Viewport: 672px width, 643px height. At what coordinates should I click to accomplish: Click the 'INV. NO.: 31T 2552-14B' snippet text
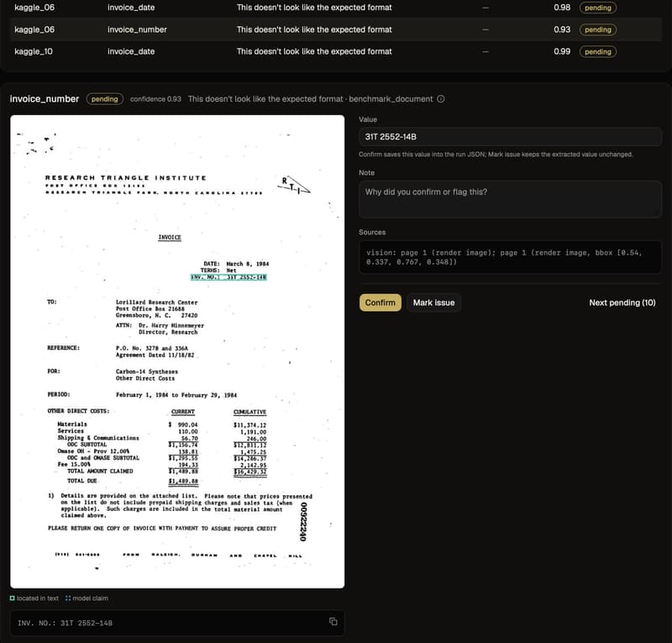coord(66,623)
